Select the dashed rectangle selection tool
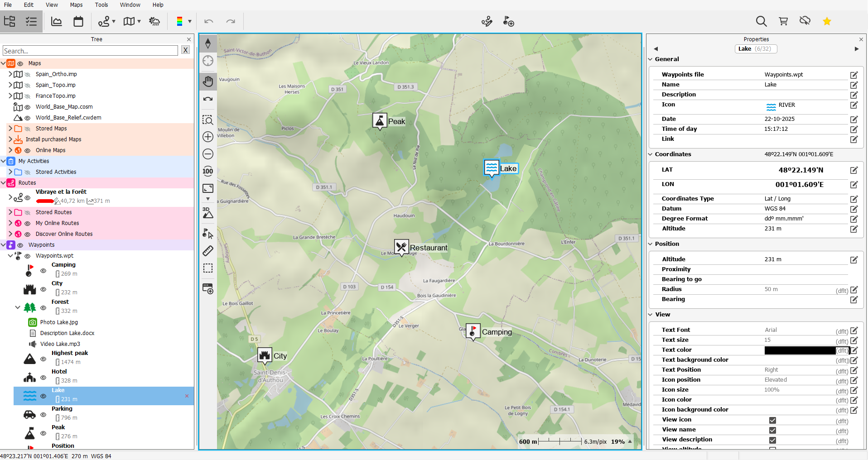The image size is (868, 460). 208,268
